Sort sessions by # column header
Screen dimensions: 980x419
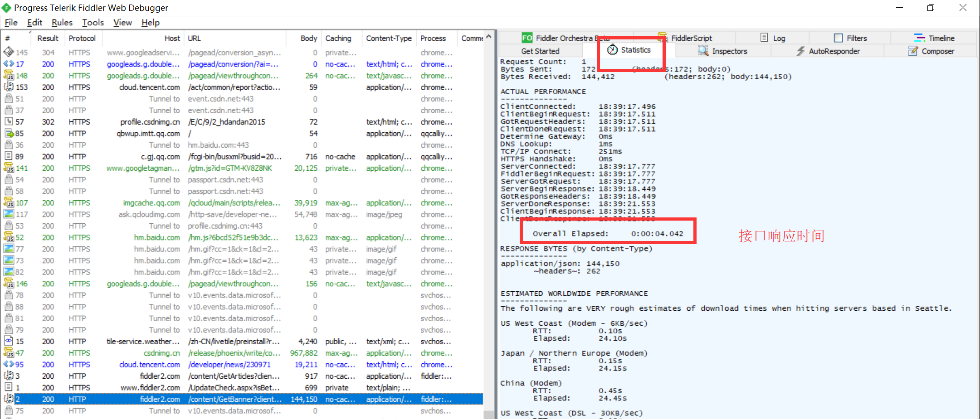[15, 39]
